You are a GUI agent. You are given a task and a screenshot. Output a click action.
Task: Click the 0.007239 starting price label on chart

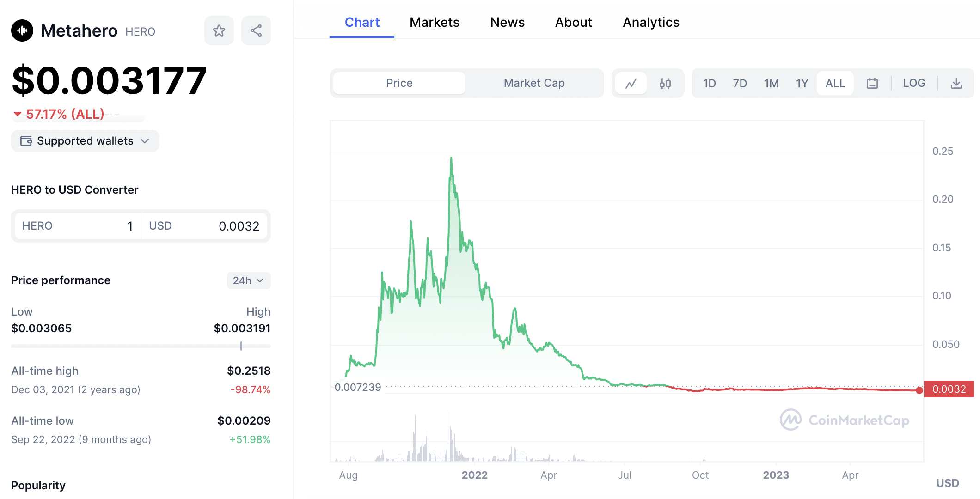[x=358, y=387]
